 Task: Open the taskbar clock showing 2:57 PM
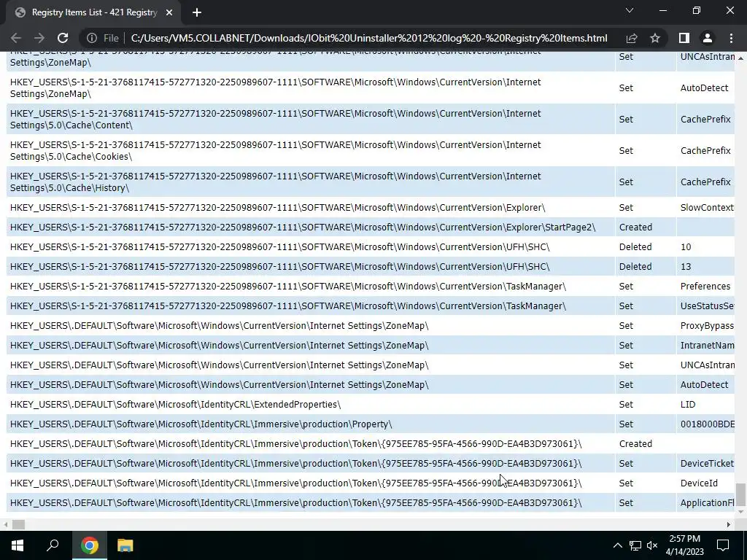click(684, 545)
